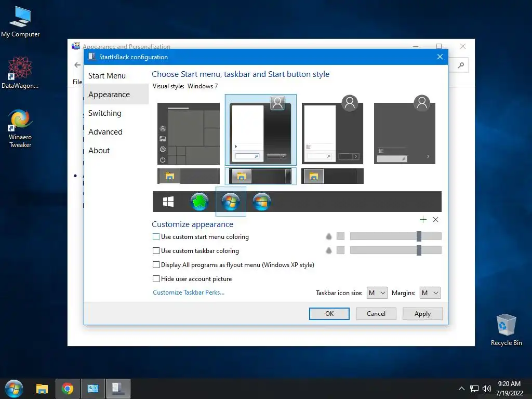Show hidden tray icons chevron
The height and width of the screenshot is (399, 532).
461,389
